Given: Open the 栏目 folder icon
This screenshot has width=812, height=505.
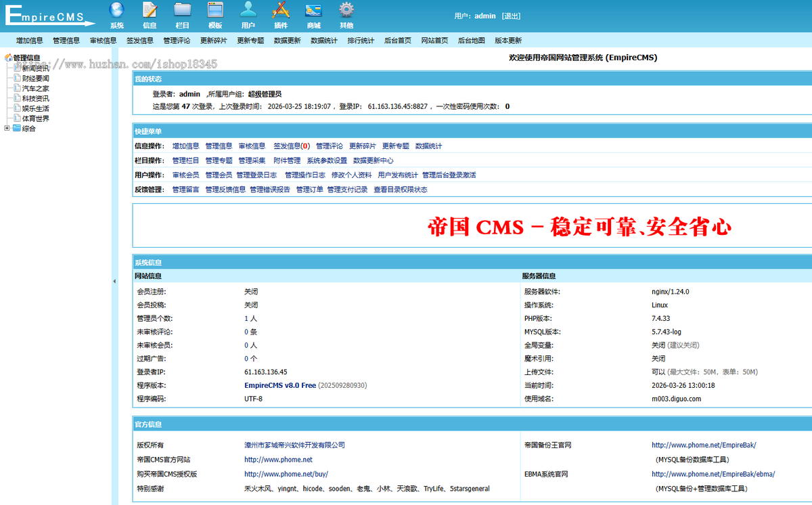Looking at the screenshot, I should [182, 9].
